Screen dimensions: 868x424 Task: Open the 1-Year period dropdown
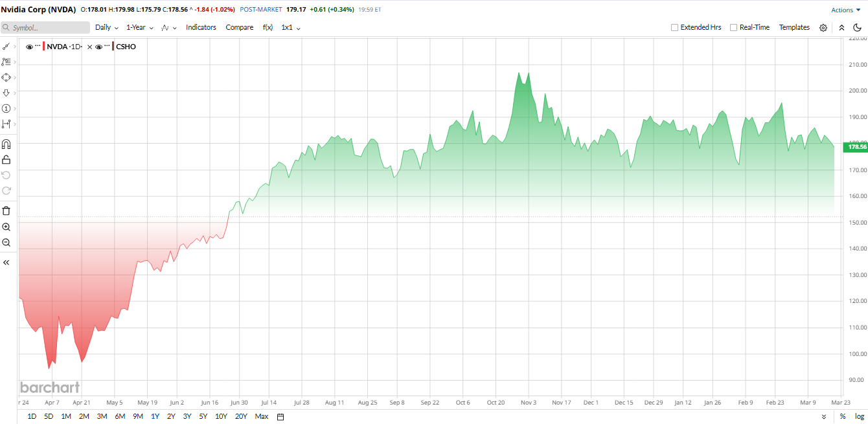(x=140, y=27)
